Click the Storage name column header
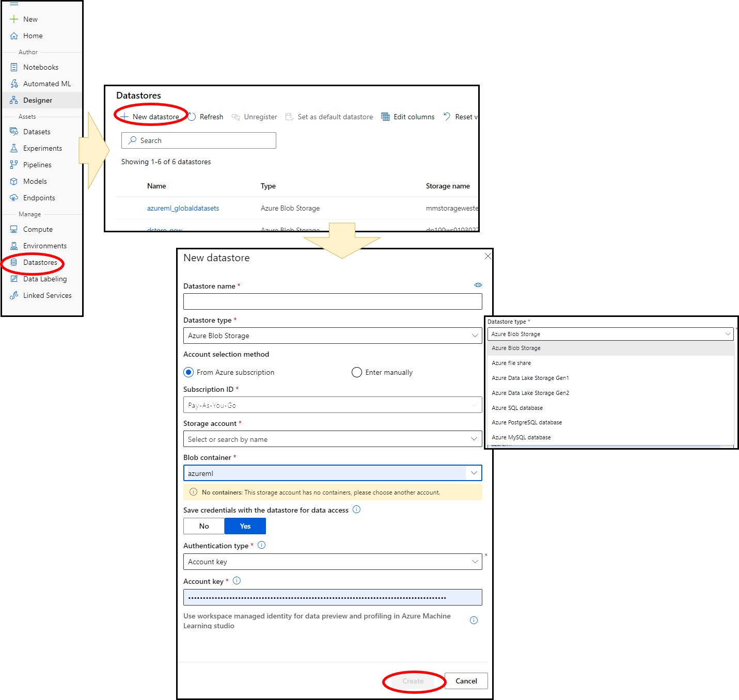Screen dimensions: 739x700 (x=448, y=186)
